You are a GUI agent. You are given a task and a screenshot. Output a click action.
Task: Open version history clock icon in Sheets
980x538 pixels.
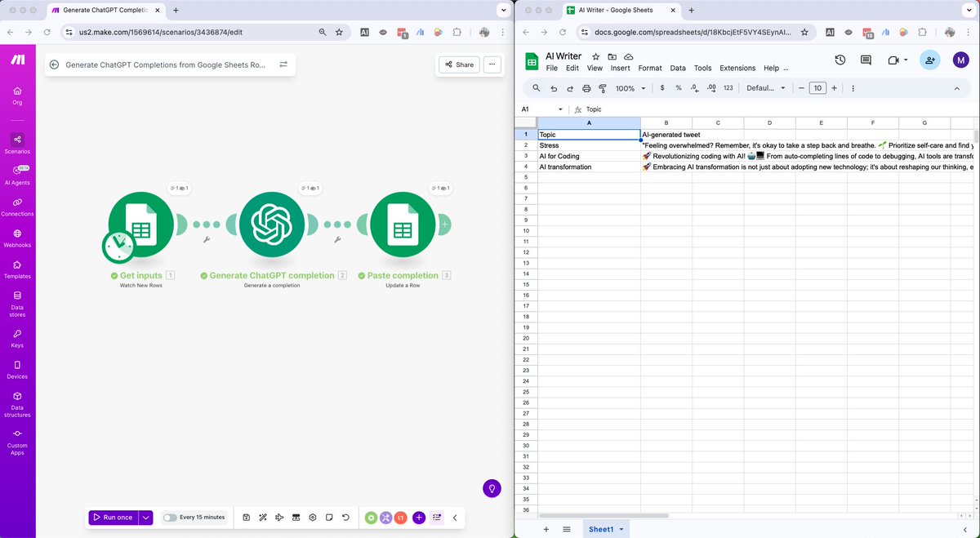pyautogui.click(x=839, y=59)
